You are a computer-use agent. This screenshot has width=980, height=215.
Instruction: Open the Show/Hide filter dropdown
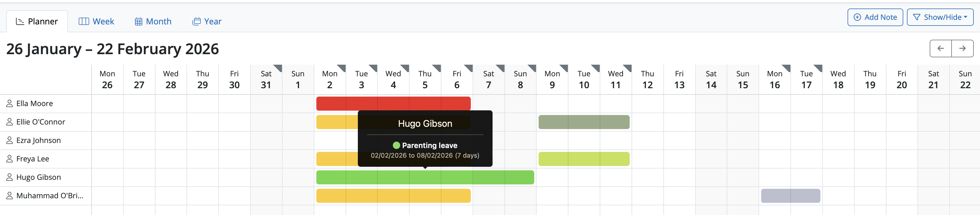tap(940, 17)
